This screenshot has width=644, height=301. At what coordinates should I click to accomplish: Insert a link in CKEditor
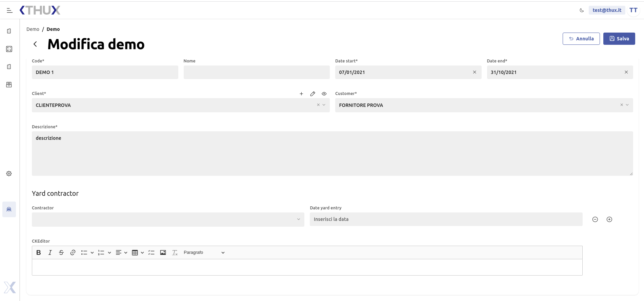73,252
